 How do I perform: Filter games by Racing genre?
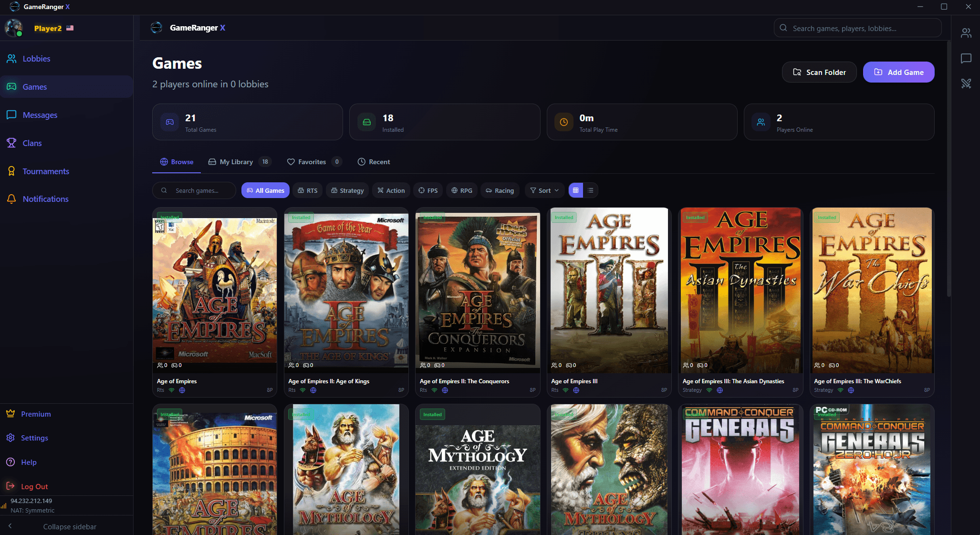click(x=500, y=190)
